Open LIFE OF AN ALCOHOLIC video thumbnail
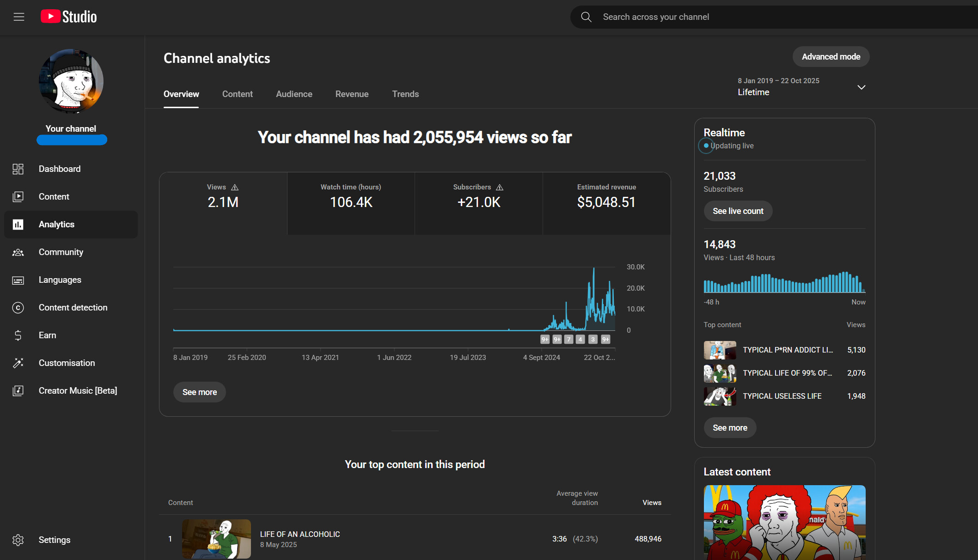 click(x=216, y=539)
